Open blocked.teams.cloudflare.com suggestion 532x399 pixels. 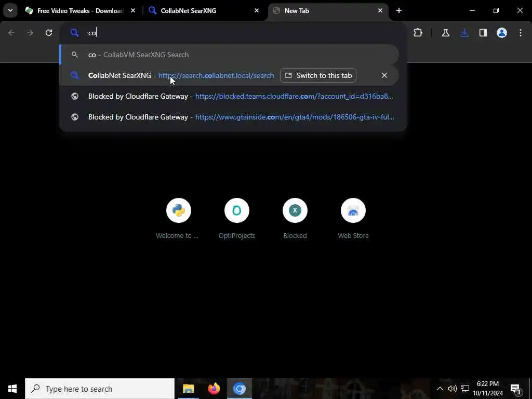point(229,96)
